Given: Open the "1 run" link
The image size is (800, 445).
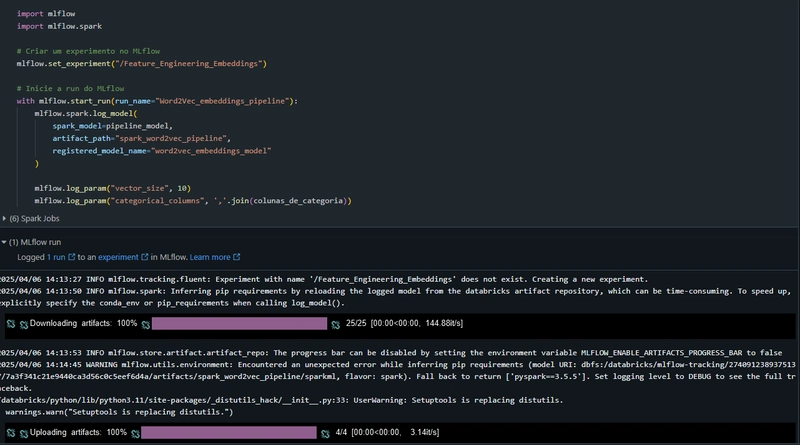Looking at the screenshot, I should (x=56, y=257).
